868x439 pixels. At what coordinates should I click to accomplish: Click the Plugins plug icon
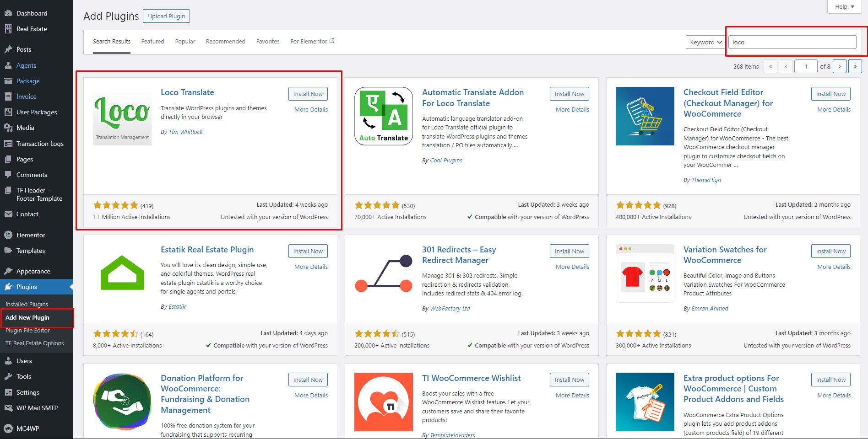(x=8, y=287)
